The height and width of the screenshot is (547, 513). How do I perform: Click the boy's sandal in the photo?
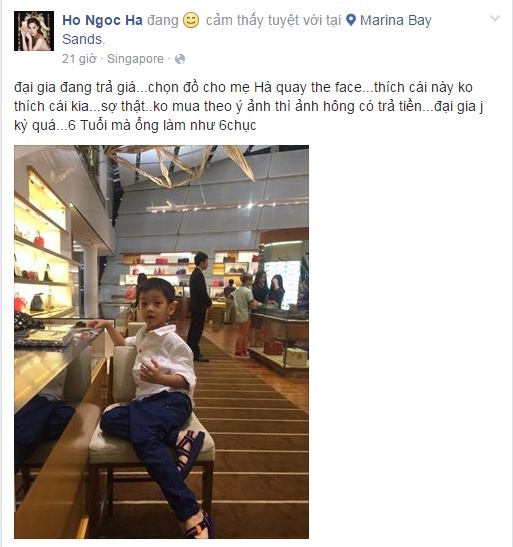190,450
